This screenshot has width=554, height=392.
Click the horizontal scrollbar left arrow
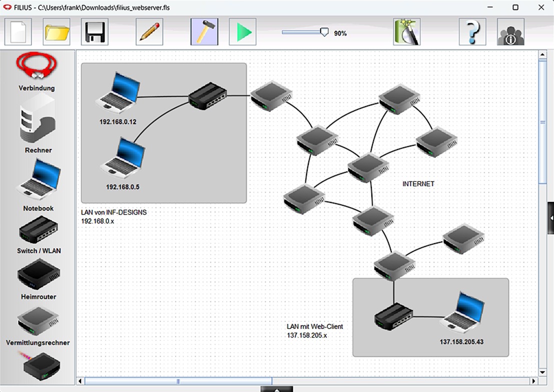(x=80, y=381)
